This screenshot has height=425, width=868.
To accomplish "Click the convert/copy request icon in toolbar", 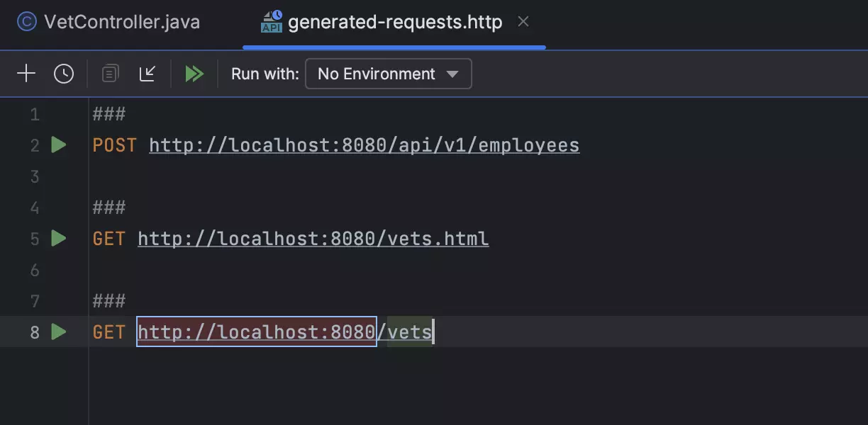I will [110, 74].
